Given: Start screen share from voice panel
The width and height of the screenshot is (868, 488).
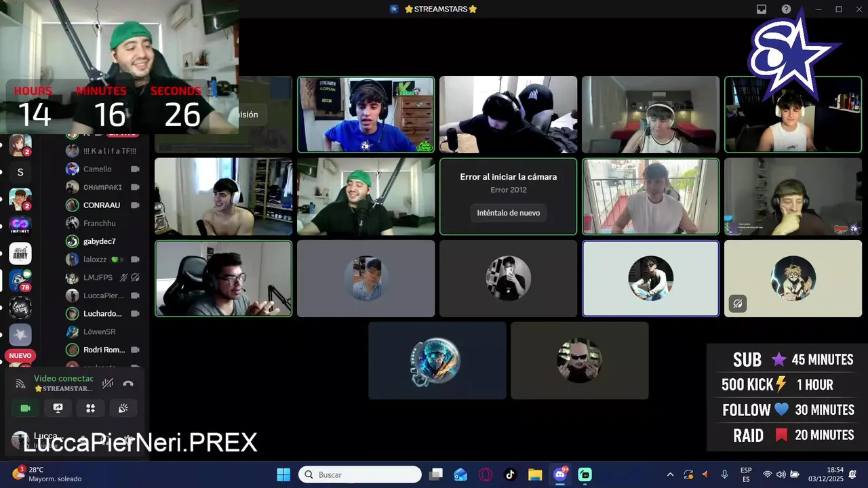Looking at the screenshot, I should (x=58, y=408).
